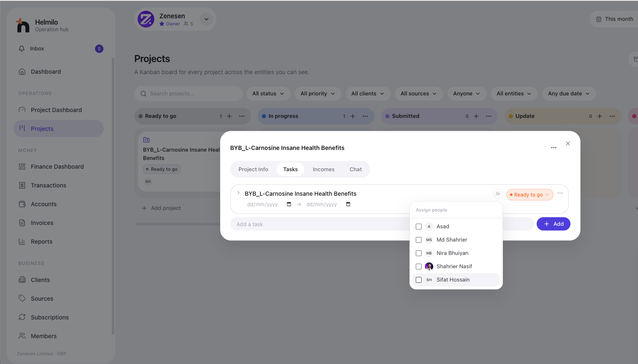Click the Project Dashboard gauge icon
This screenshot has width=638, height=364.
coord(22,110)
